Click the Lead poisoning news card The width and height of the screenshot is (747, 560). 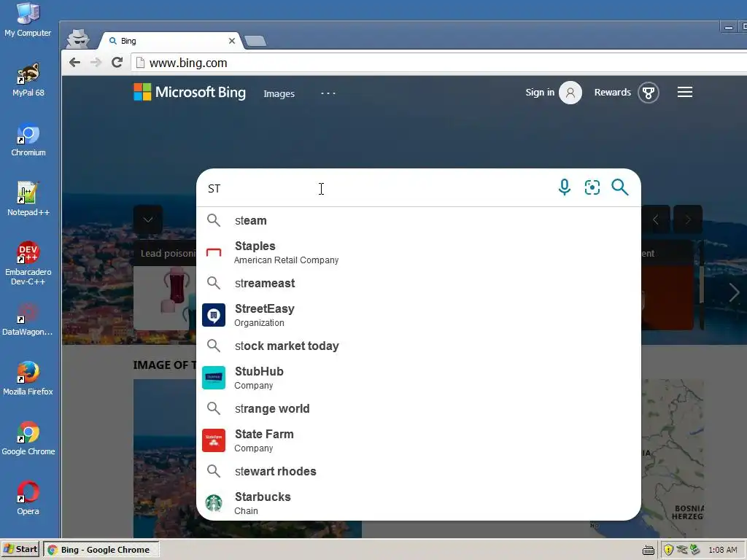pos(165,285)
